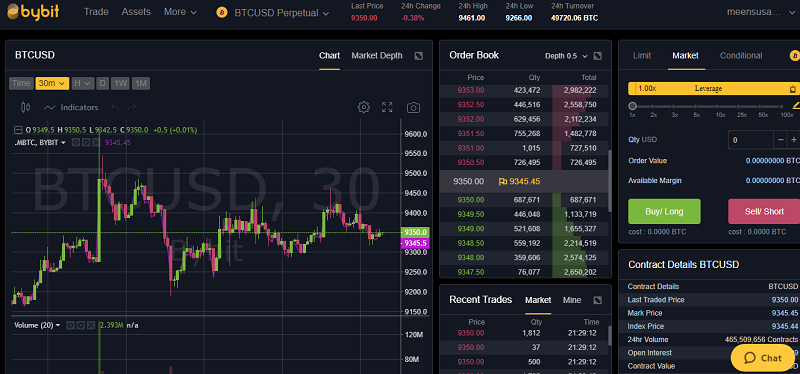800x374 pixels.
Task: Switch to Market Depth tab
Action: (x=377, y=56)
